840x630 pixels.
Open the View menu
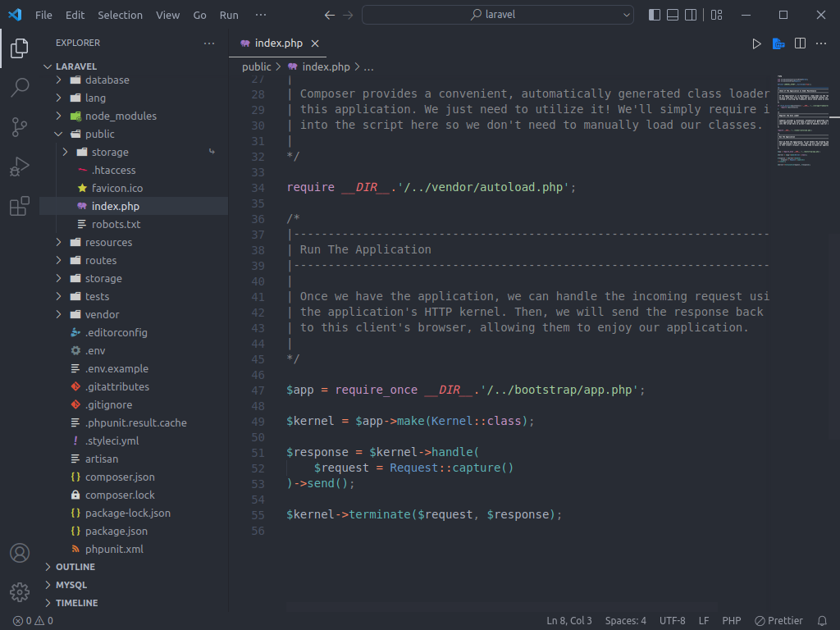pos(167,15)
